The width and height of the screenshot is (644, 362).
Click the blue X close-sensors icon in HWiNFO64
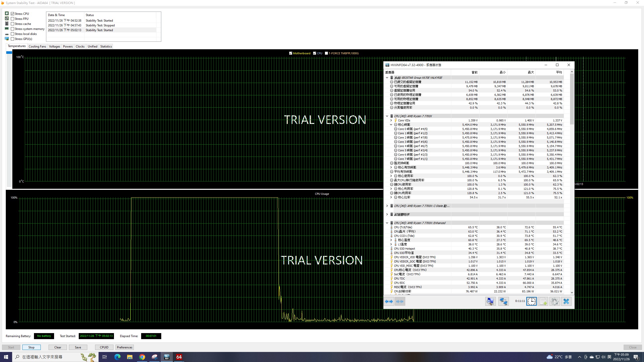pyautogui.click(x=566, y=301)
